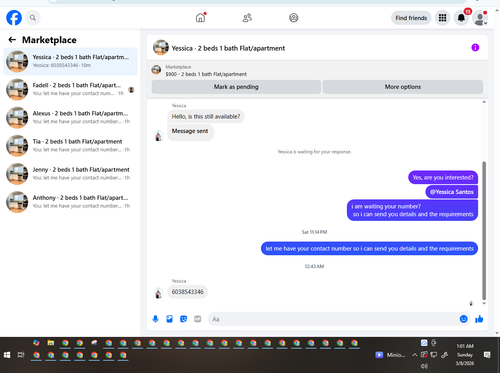Click Yessica's avatar beside 6038543346
The height and width of the screenshot is (373, 500).
point(158,293)
